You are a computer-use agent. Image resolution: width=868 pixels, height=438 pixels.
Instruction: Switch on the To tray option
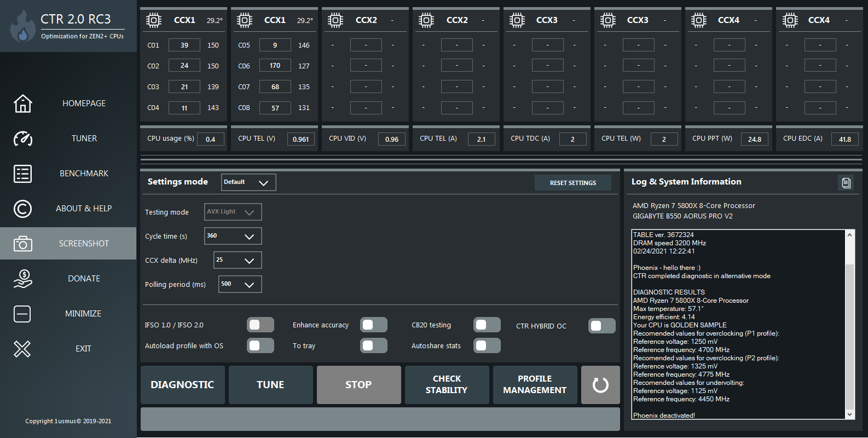pyautogui.click(x=374, y=346)
